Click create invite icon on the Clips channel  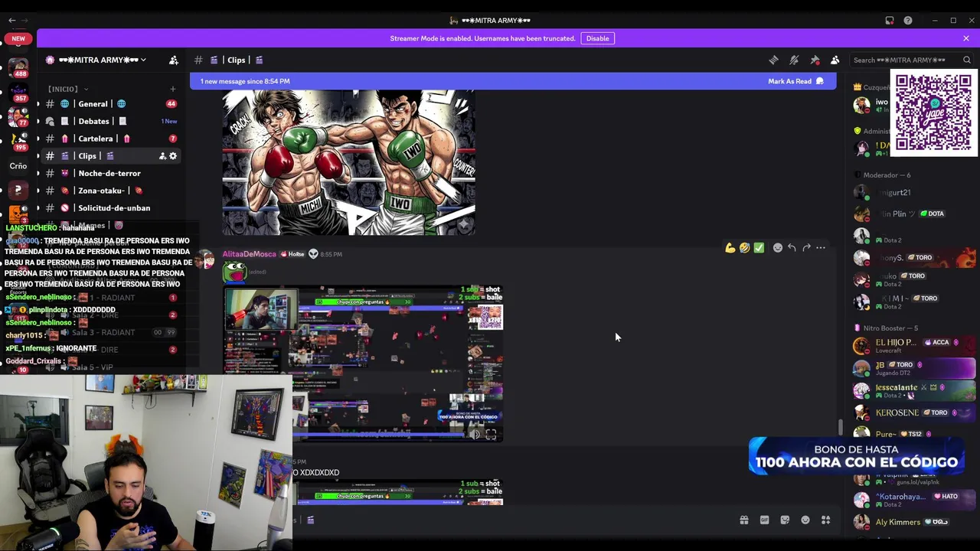pyautogui.click(x=162, y=156)
